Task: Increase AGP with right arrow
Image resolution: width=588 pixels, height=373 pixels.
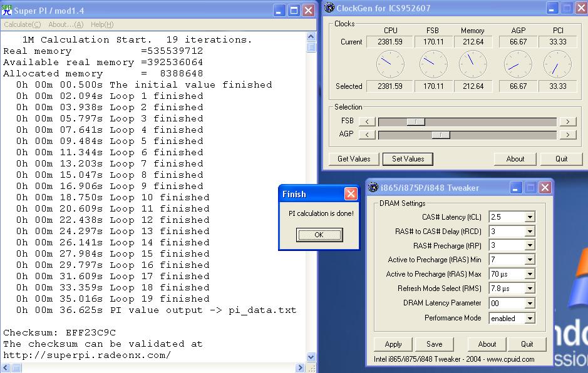Action: pos(568,135)
